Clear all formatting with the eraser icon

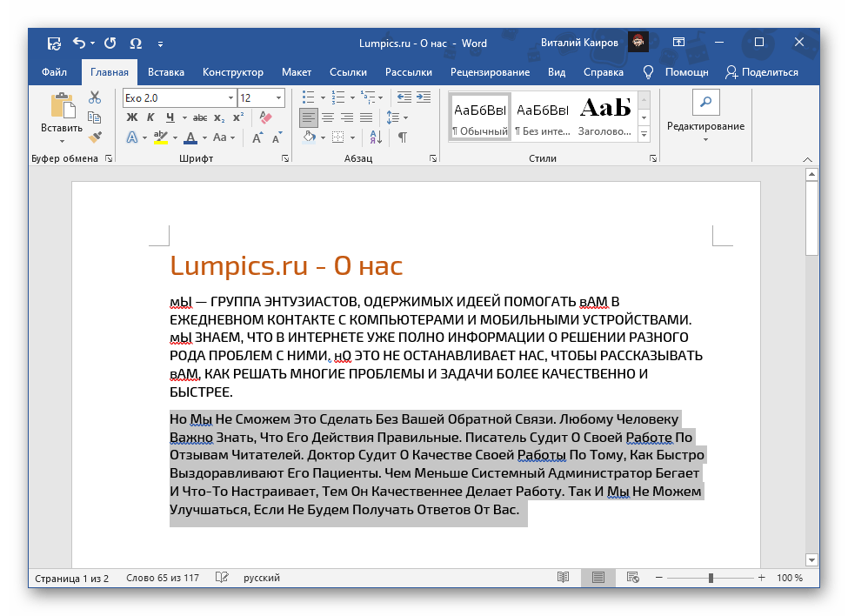pos(264,116)
